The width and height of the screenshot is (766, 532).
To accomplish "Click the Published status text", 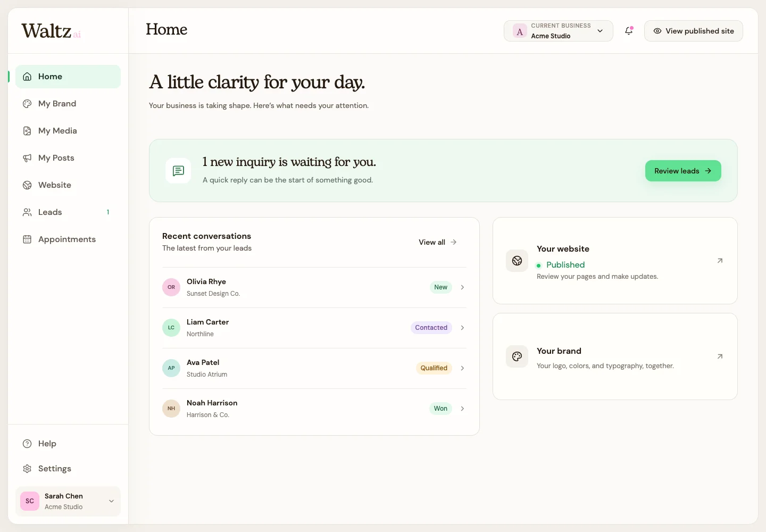I will click(565, 265).
